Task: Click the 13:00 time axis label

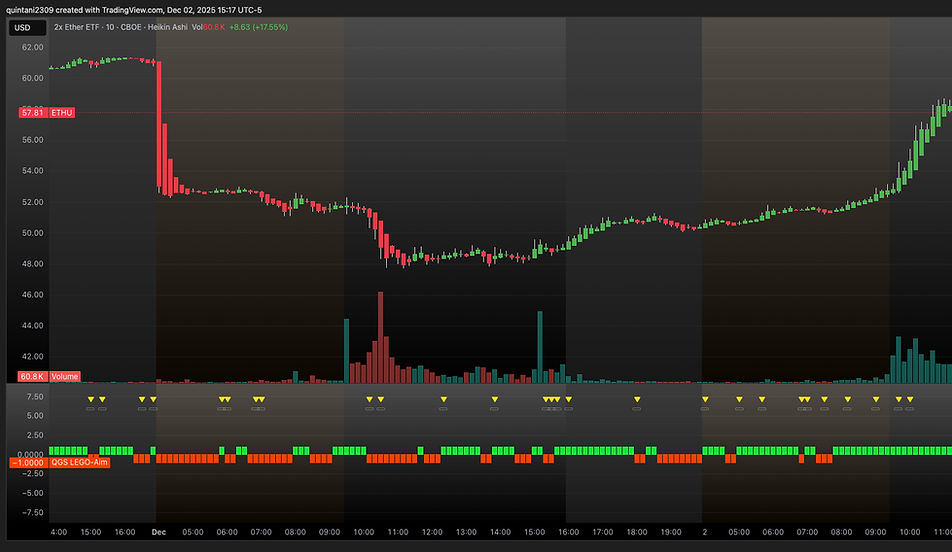Action: pyautogui.click(x=466, y=532)
